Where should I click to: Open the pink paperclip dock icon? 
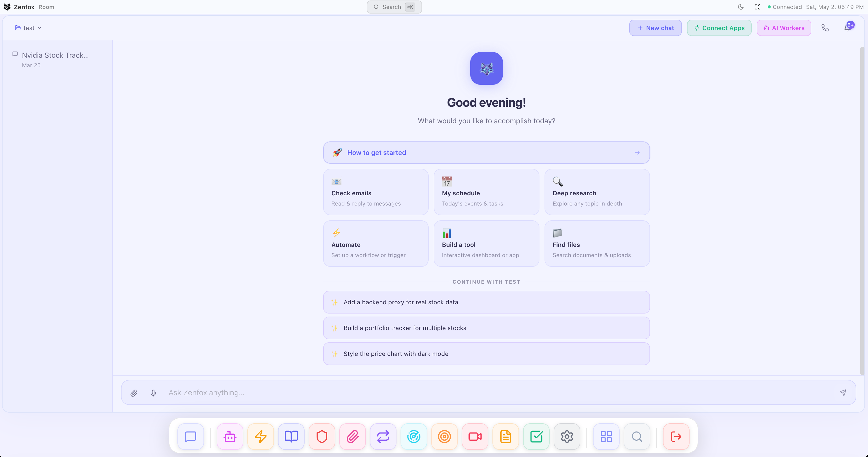coord(353,436)
